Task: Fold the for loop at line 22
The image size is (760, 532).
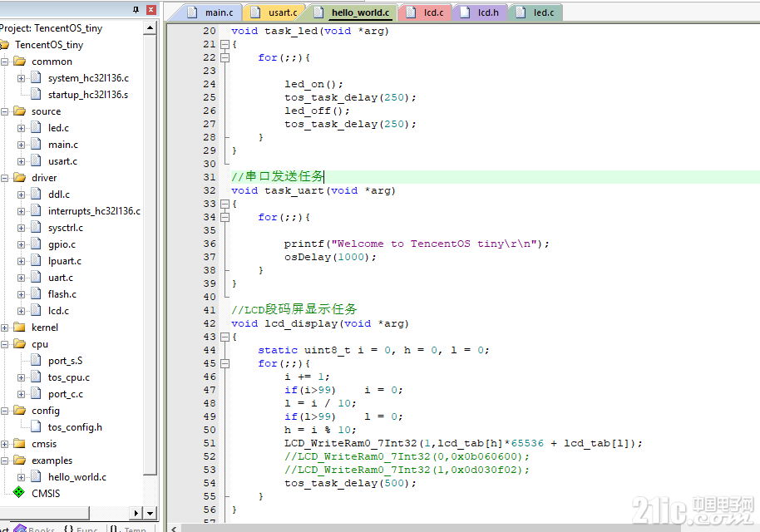Action: [x=225, y=57]
